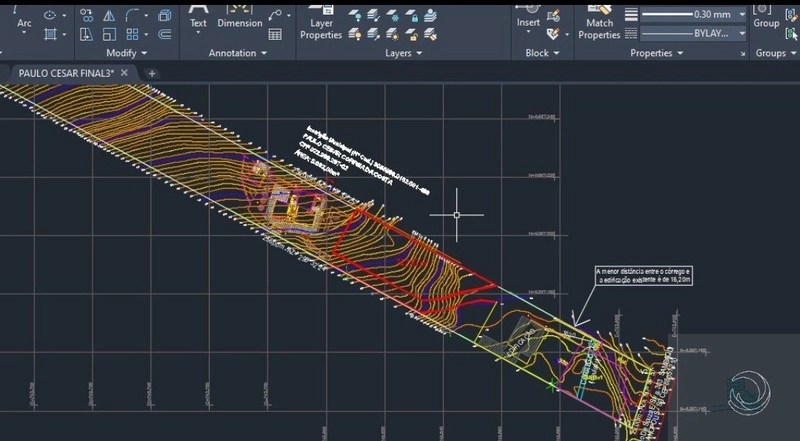800x441 pixels.
Task: Click the Layer Unlock icon
Action: 412,34
